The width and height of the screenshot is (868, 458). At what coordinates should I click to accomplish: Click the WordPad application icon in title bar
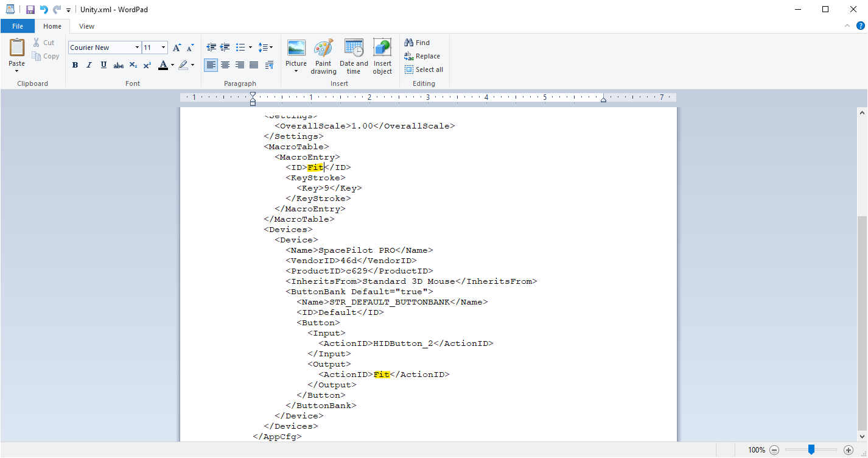point(10,10)
